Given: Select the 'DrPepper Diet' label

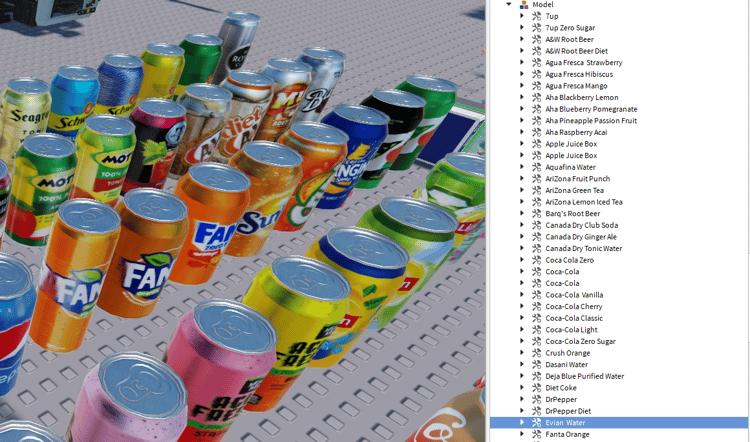Looking at the screenshot, I should click(x=568, y=411).
